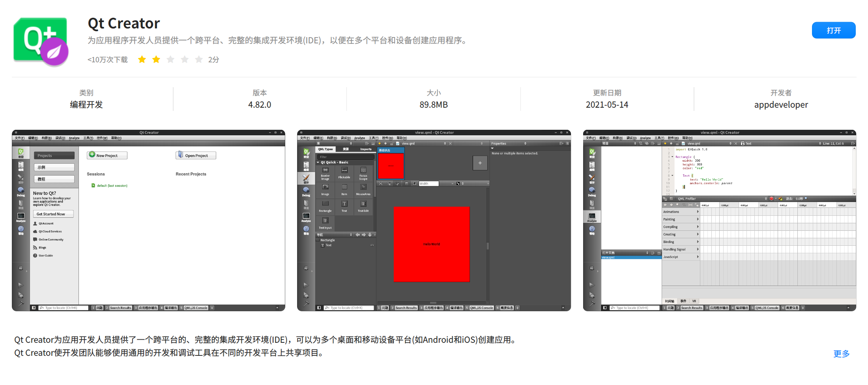Toggle the lock icon in the editor toolbar
This screenshot has width=868, height=385.
coord(392,144)
